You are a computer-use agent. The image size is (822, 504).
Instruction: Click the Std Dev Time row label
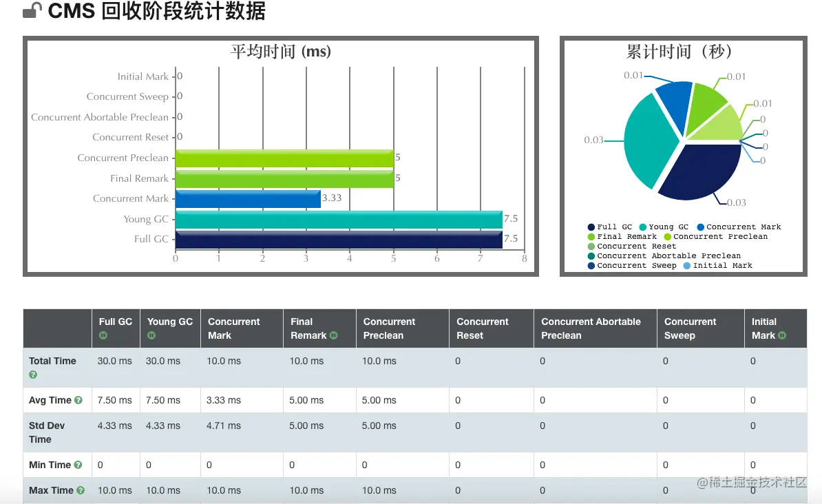pyautogui.click(x=47, y=432)
